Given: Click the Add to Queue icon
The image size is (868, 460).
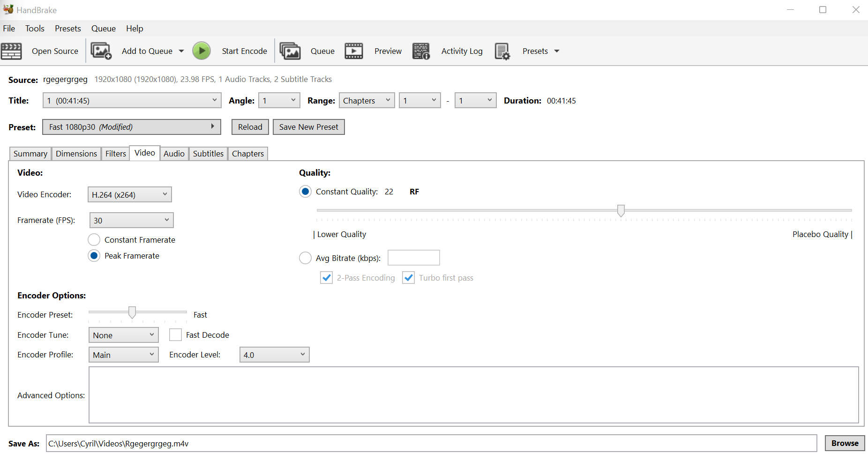Looking at the screenshot, I should [x=101, y=51].
